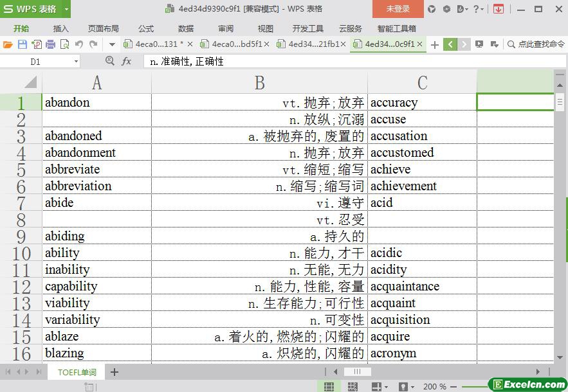Open the 云服务 ribbon tab

tap(351, 28)
